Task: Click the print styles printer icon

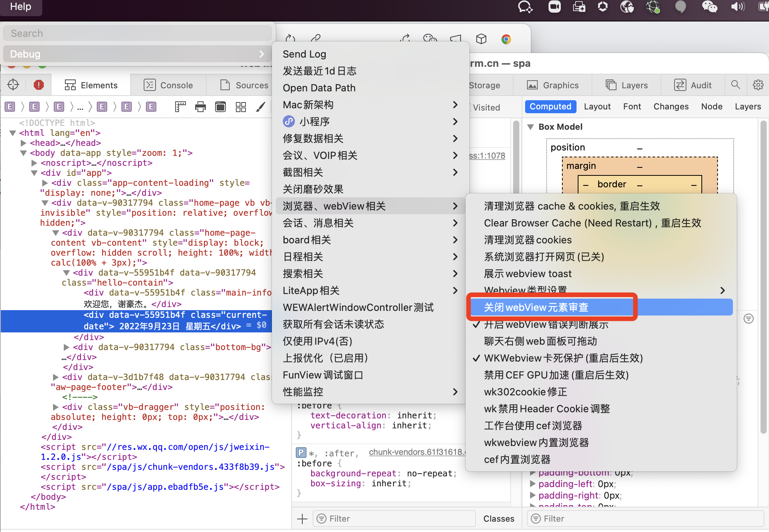Action: (200, 107)
